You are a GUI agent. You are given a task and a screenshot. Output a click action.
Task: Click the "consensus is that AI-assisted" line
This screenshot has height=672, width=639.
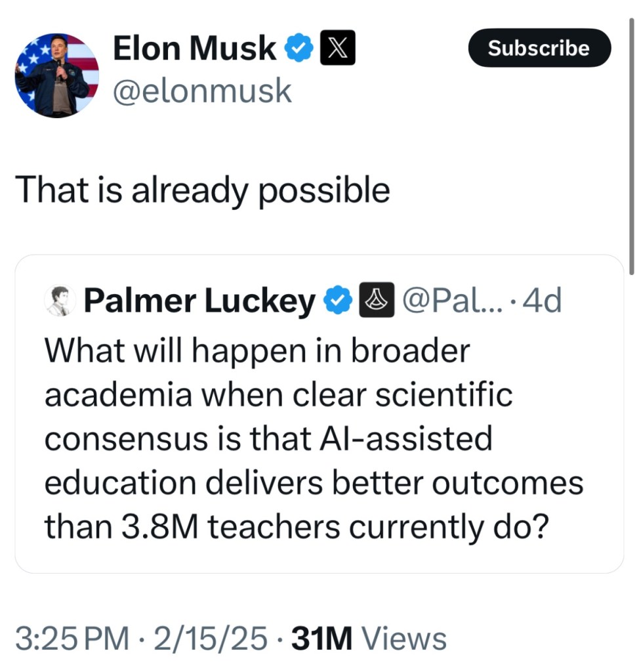(268, 438)
